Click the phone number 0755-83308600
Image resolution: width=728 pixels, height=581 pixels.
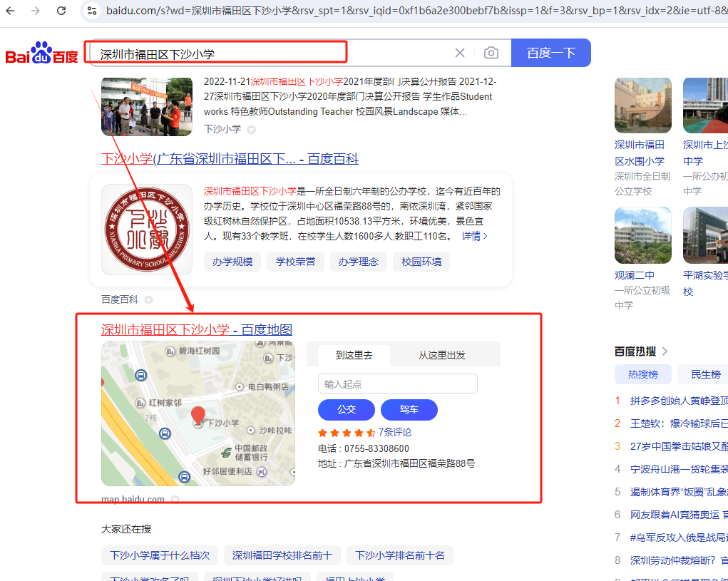point(376,448)
